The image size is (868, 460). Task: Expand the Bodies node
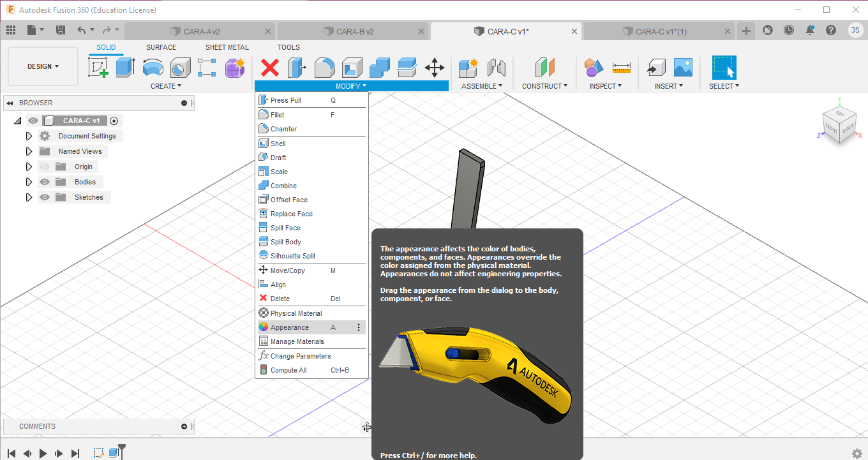click(29, 182)
